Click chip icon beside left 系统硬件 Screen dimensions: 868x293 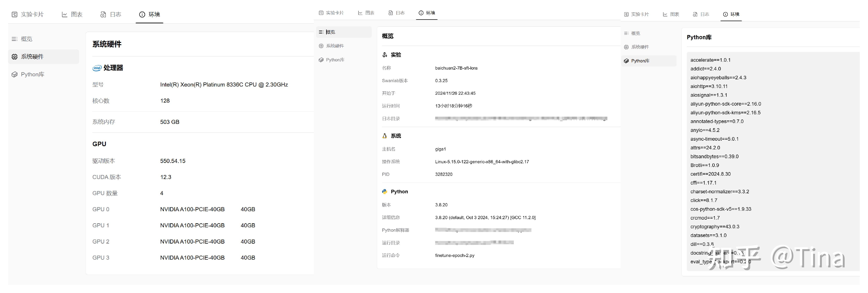14,57
